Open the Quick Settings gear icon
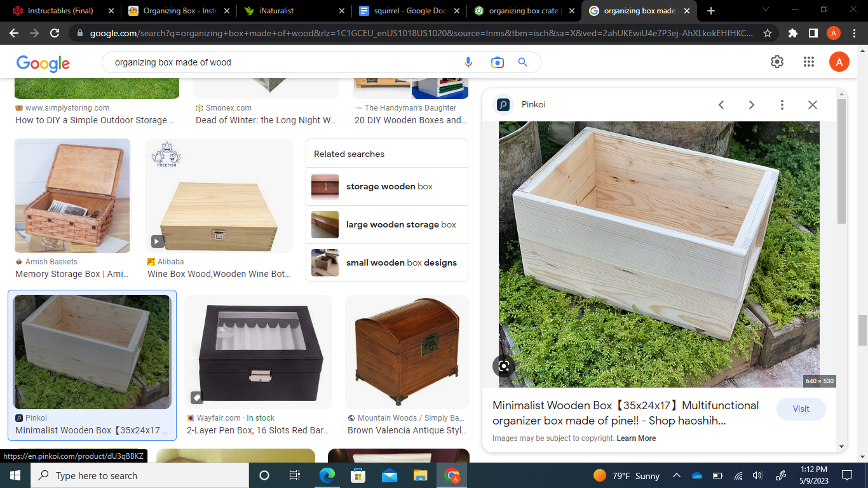The height and width of the screenshot is (488, 868). coord(776,62)
